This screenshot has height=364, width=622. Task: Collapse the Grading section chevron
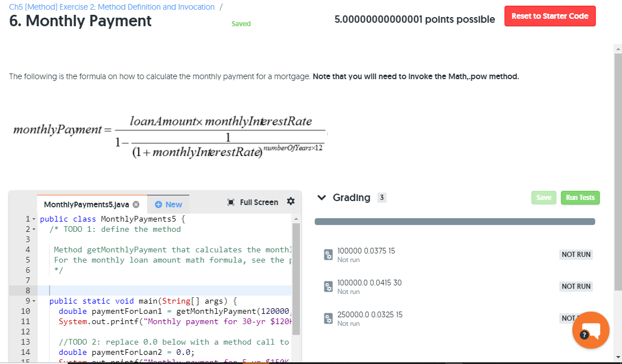(x=322, y=198)
